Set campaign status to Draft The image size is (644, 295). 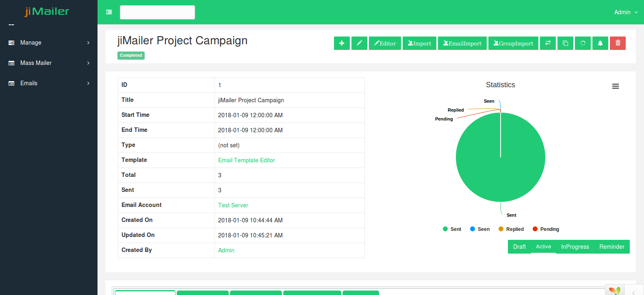(x=519, y=247)
